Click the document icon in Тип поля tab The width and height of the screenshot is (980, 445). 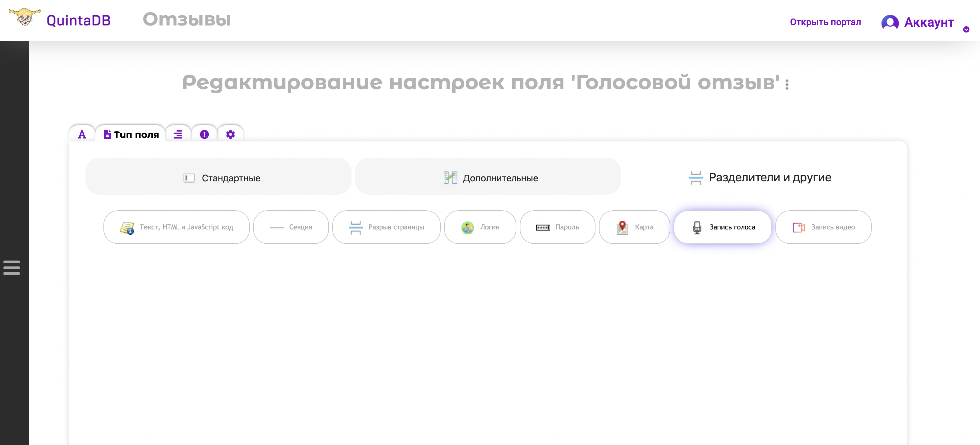click(107, 134)
